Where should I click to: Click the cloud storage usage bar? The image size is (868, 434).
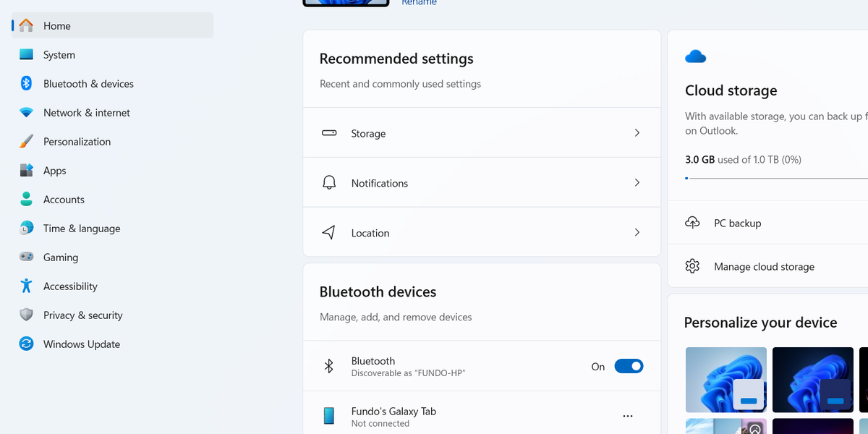click(774, 178)
